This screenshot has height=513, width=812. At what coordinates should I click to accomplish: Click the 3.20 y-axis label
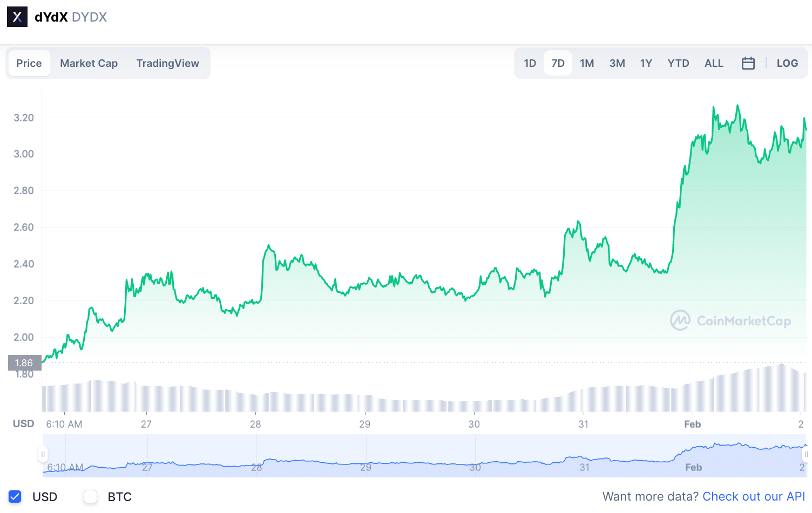(x=24, y=118)
